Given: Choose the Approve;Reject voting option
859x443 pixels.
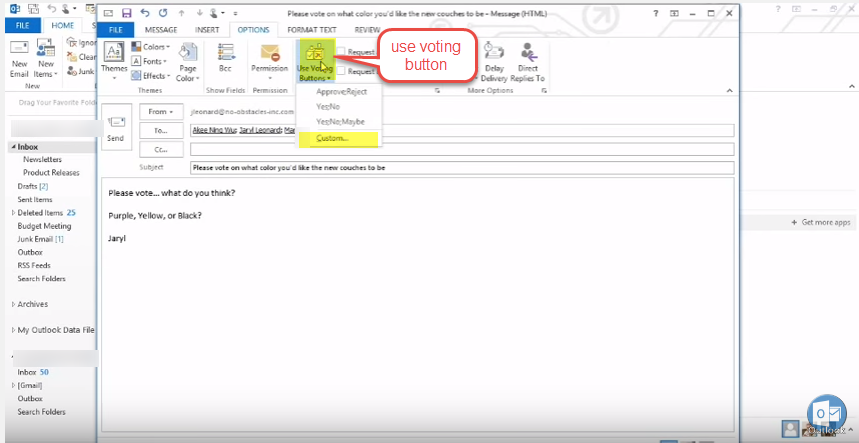Looking at the screenshot, I should [339, 91].
